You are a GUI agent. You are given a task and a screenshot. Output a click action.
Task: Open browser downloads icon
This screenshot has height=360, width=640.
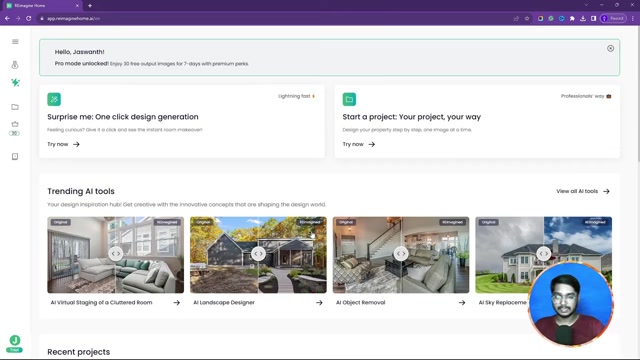pyautogui.click(x=583, y=18)
